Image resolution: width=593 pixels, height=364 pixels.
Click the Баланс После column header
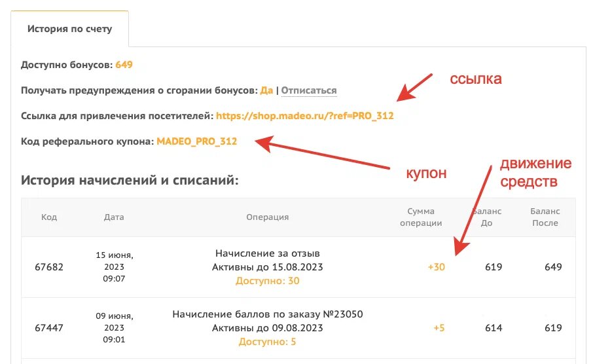[x=545, y=217]
